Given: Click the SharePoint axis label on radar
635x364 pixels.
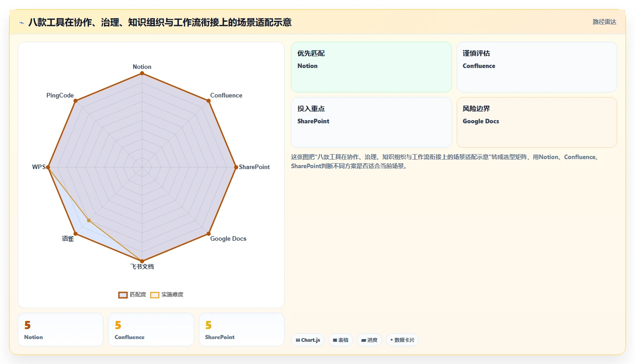Looking at the screenshot, I should (x=254, y=167).
